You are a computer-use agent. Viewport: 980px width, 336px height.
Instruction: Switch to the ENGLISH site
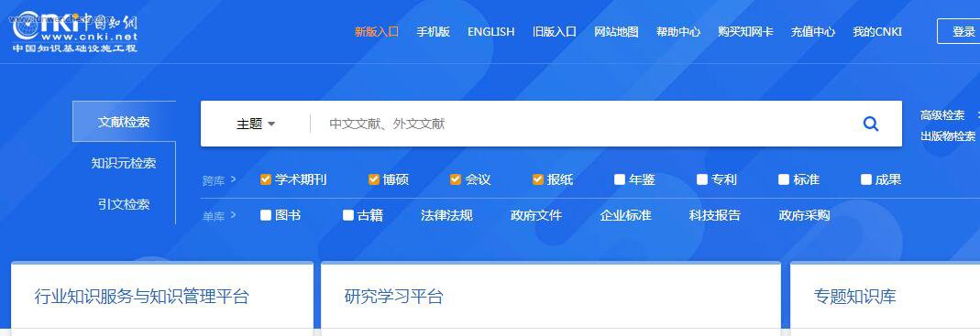pos(491,31)
